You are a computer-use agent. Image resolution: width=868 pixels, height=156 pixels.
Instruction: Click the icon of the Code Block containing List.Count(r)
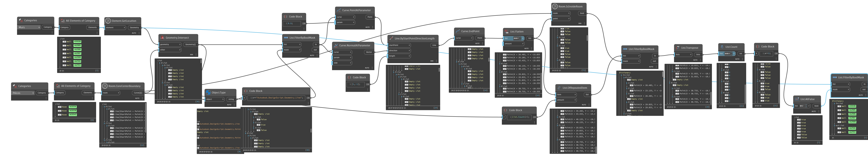(x=505, y=110)
